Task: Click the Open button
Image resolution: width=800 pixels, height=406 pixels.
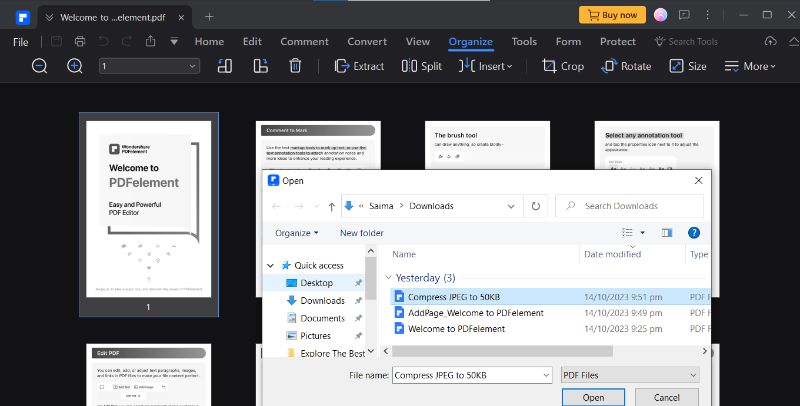Action: [x=593, y=397]
